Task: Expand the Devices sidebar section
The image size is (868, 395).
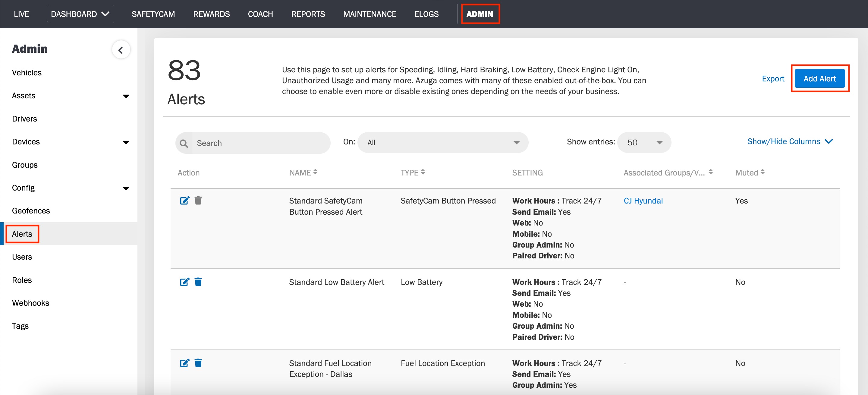Action: coord(126,142)
